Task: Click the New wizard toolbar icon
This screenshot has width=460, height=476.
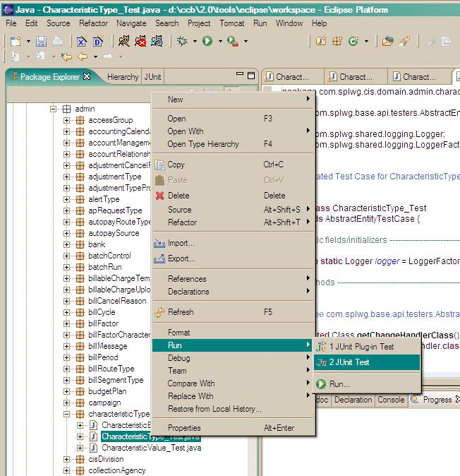Action: tap(16, 41)
